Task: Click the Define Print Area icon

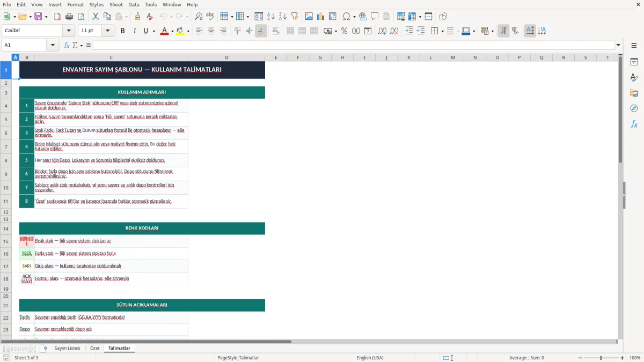Action: tap(401, 17)
